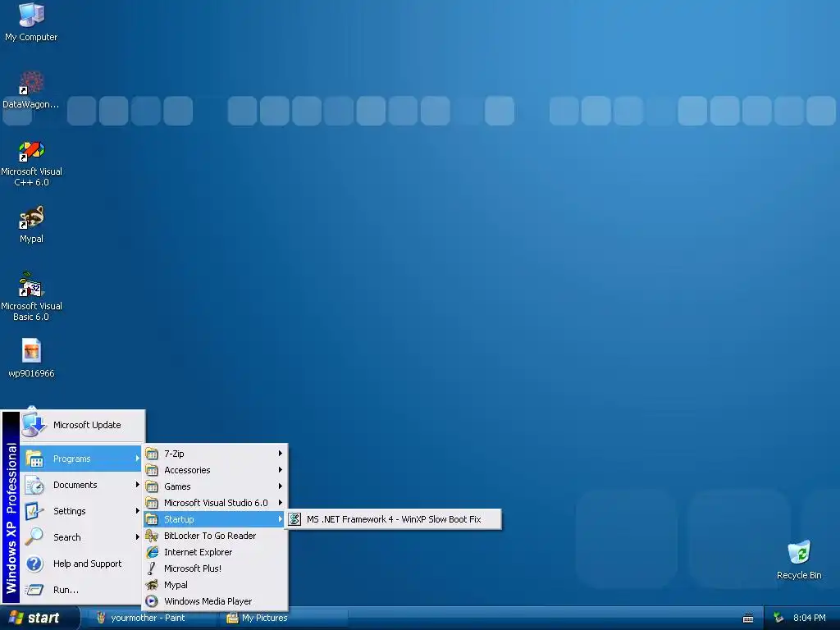The height and width of the screenshot is (630, 840).
Task: Choose Help and Support menu entry
Action: pyautogui.click(x=81, y=564)
